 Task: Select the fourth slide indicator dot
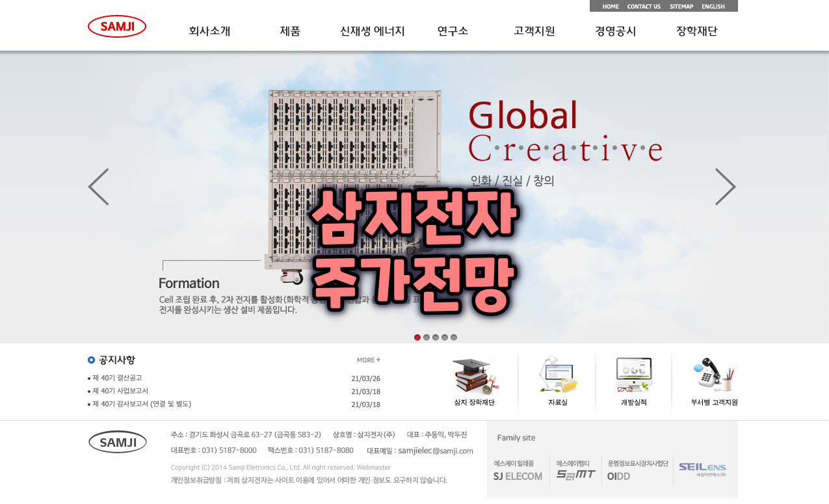click(445, 338)
